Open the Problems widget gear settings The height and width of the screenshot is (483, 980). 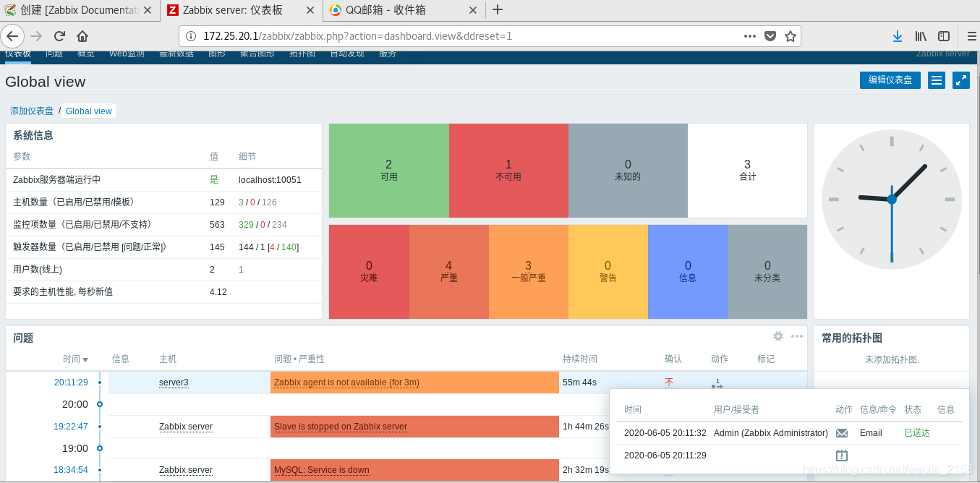click(x=778, y=336)
